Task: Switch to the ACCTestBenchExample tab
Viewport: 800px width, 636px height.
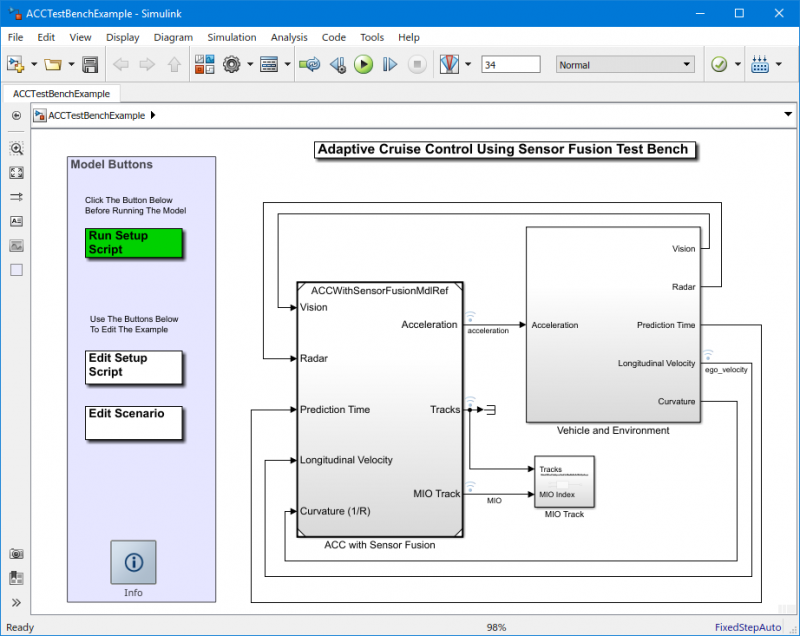Action: pyautogui.click(x=60, y=93)
